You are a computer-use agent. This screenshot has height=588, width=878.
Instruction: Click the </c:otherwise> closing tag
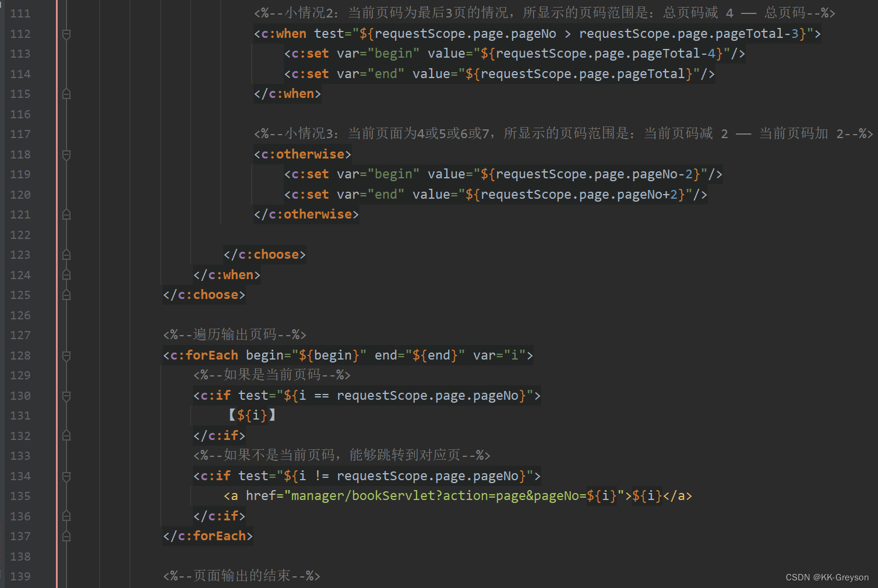pyautogui.click(x=306, y=214)
